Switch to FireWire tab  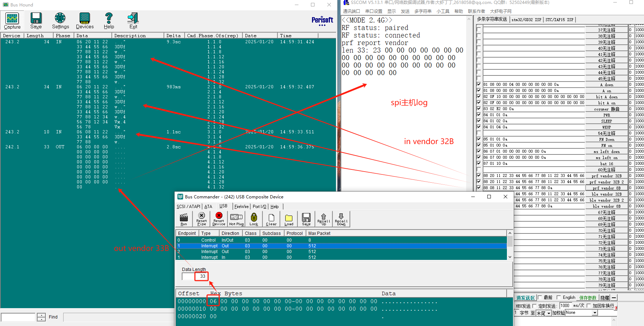coord(241,207)
